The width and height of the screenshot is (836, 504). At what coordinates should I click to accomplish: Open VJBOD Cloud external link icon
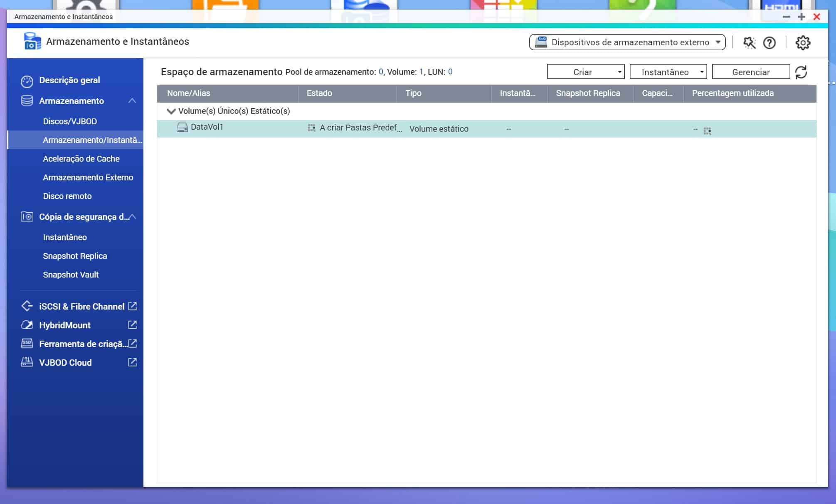click(x=132, y=362)
